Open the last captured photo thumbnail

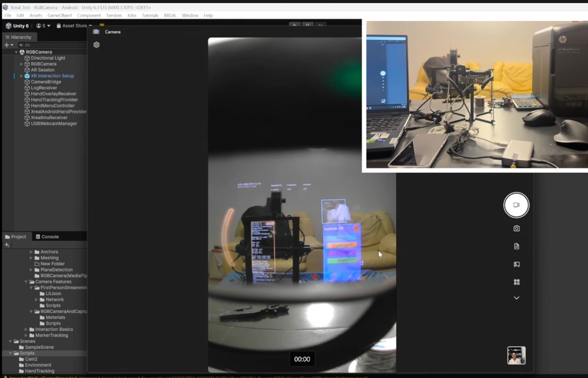pos(516,355)
